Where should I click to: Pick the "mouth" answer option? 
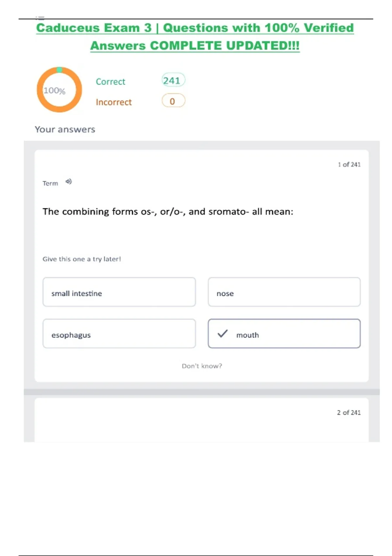point(284,334)
